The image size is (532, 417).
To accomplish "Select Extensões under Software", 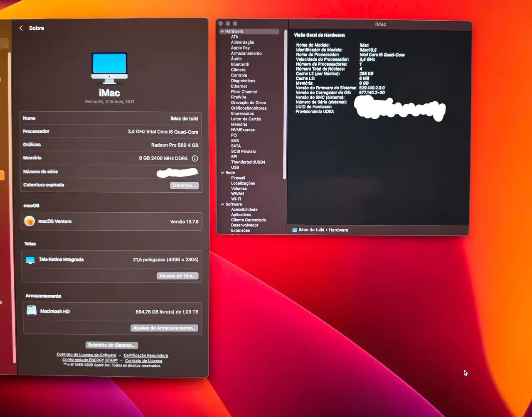I will pos(241,231).
